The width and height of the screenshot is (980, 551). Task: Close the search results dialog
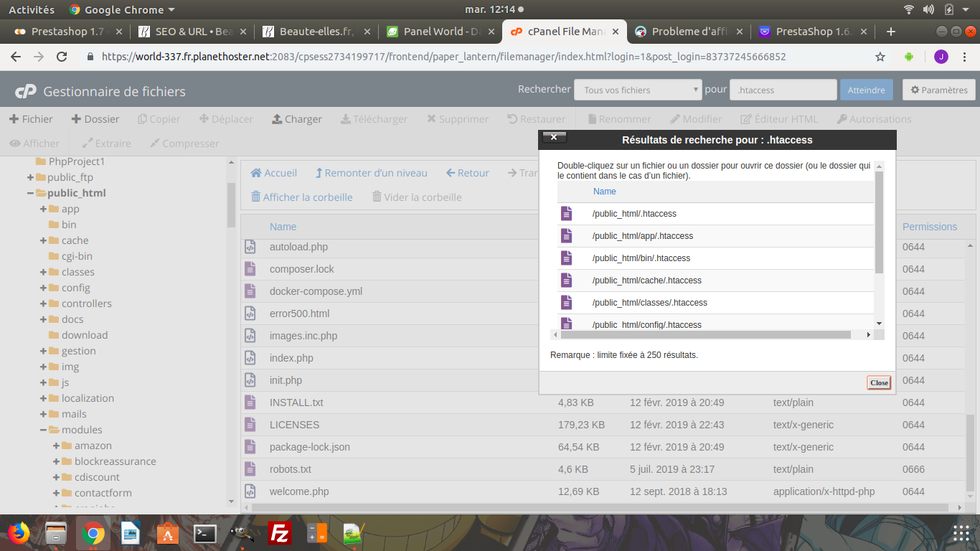pyautogui.click(x=879, y=382)
